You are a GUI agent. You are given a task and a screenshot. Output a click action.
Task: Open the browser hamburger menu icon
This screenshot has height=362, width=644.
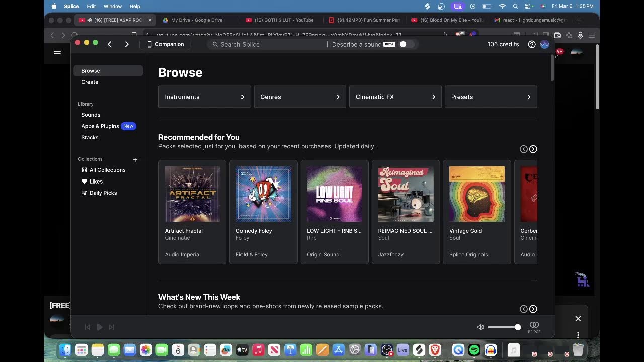coord(592,35)
